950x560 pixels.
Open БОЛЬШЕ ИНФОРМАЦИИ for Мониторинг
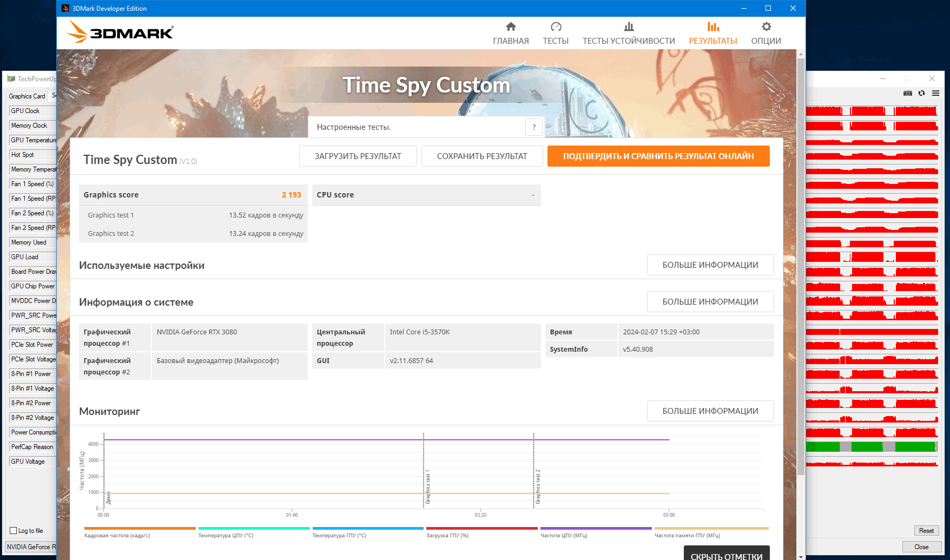pos(710,411)
